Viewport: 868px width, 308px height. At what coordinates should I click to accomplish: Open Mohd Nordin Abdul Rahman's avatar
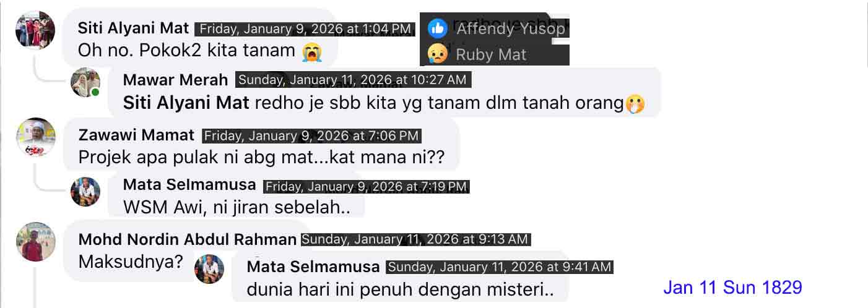click(x=35, y=242)
